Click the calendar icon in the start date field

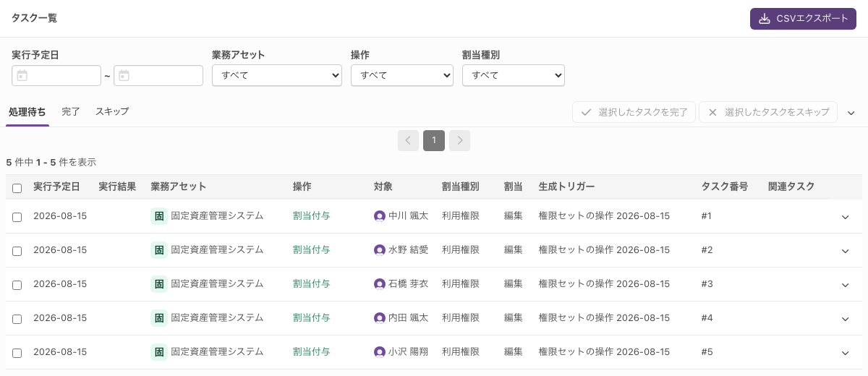pos(22,76)
